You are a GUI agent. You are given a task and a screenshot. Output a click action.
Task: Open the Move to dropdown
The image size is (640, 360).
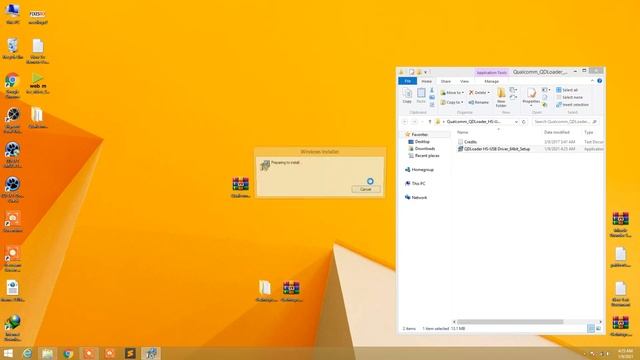452,93
